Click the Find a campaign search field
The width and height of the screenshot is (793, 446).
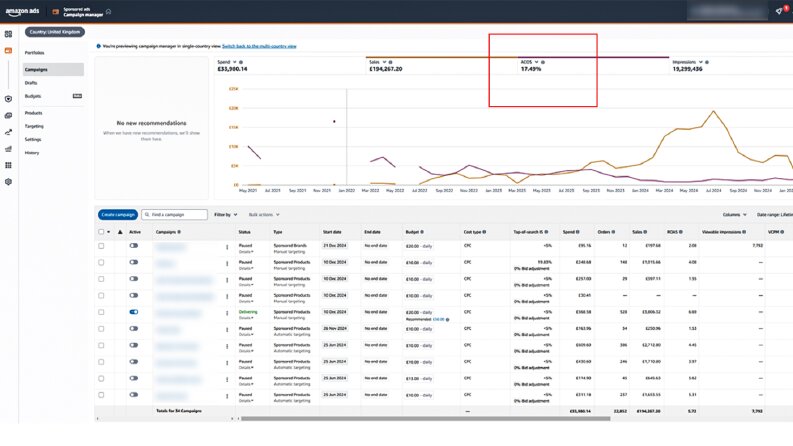point(174,215)
